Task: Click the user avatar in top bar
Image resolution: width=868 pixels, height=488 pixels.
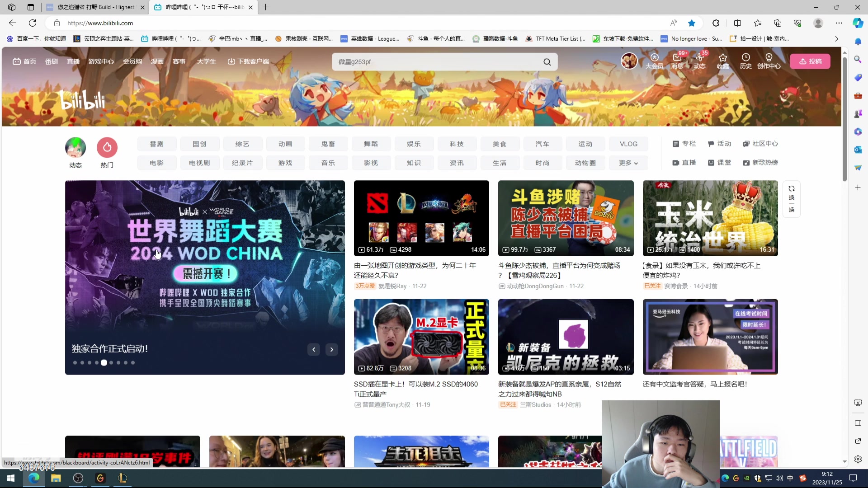Action: point(629,61)
